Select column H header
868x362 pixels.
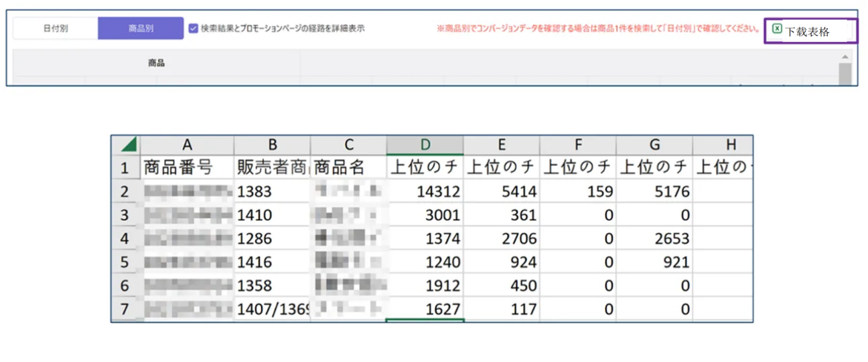click(723, 145)
